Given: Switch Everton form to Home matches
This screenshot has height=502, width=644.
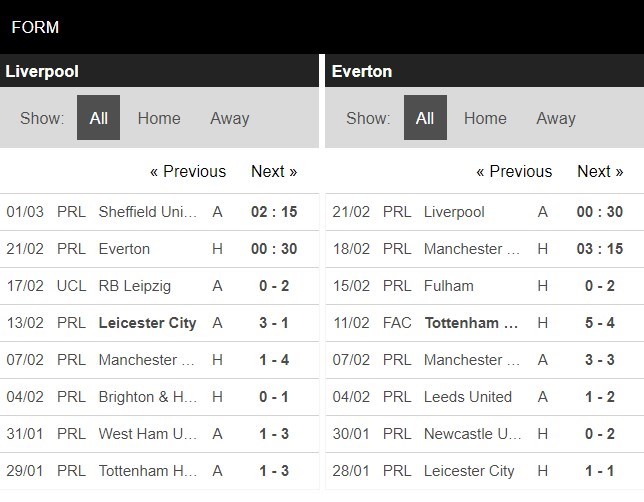Looking at the screenshot, I should 485,118.
